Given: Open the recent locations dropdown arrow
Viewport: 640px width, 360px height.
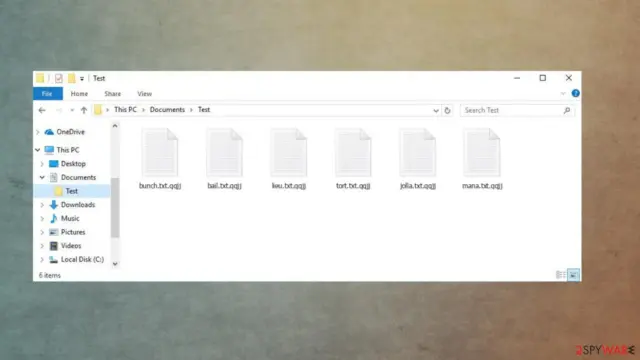Looking at the screenshot, I should 72,110.
